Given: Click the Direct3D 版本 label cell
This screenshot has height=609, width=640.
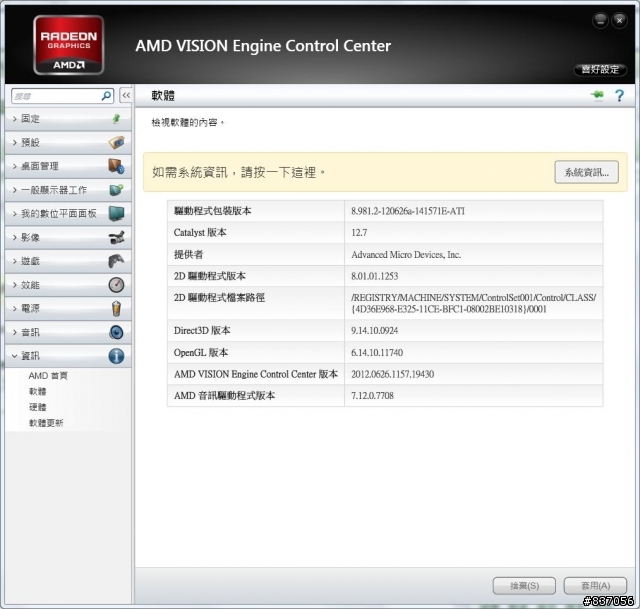Looking at the screenshot, I should point(256,331).
